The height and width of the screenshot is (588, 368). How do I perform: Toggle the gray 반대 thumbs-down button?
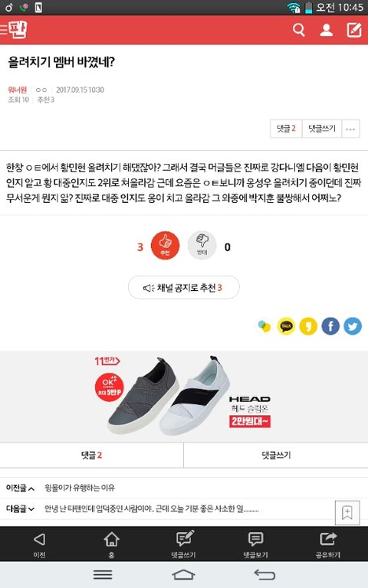coord(202,246)
